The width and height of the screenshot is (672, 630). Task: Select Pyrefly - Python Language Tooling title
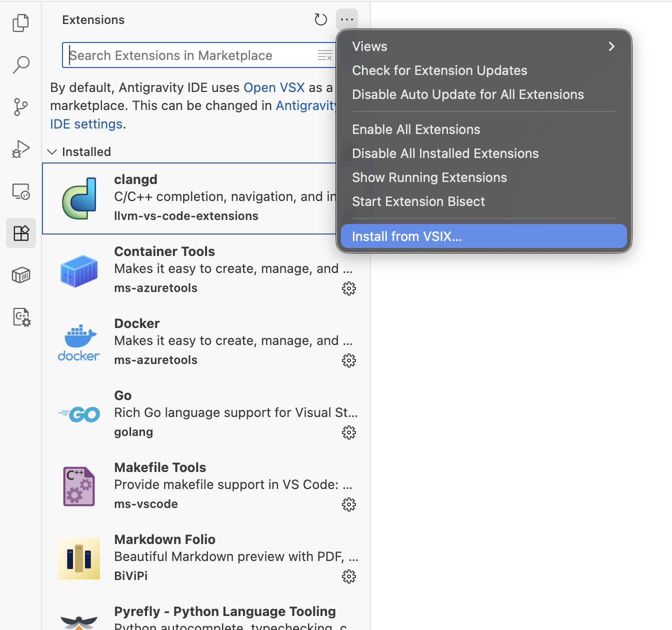[225, 611]
